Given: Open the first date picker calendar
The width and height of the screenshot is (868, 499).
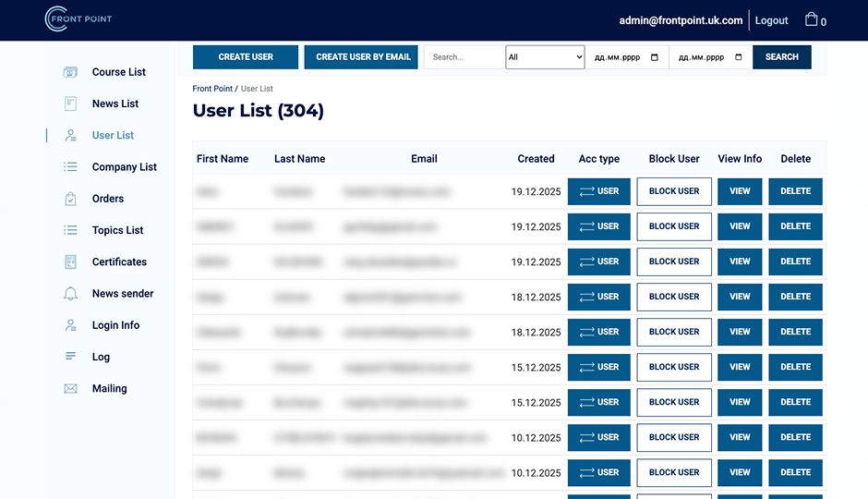Looking at the screenshot, I should 655,57.
